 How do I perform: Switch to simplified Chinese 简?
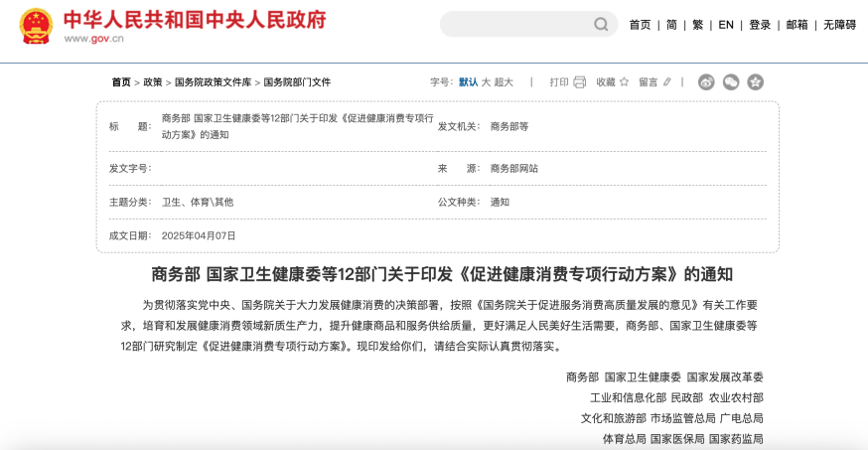(671, 25)
